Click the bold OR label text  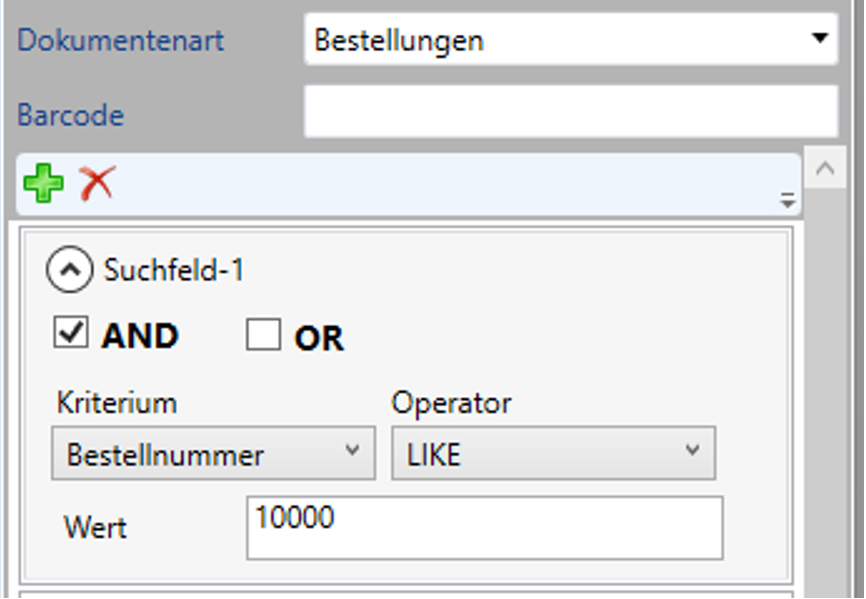tap(319, 339)
